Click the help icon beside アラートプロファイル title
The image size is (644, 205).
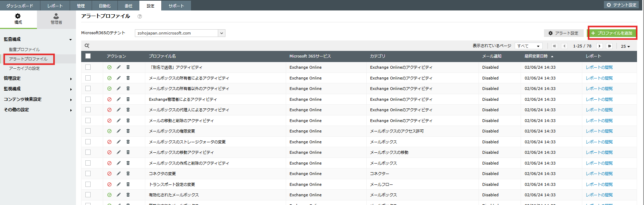click(140, 16)
